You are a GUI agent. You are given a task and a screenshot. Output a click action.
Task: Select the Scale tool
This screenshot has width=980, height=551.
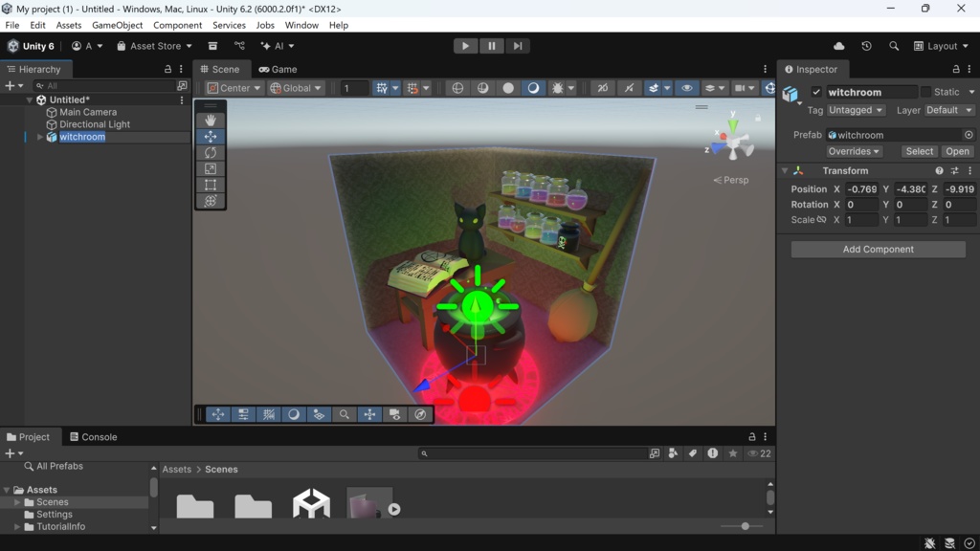pos(211,168)
